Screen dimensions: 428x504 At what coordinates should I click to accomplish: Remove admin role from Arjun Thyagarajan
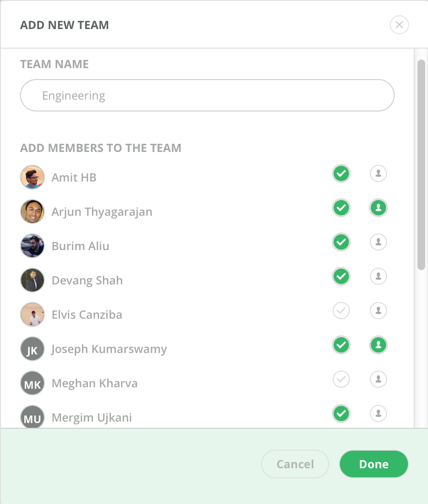378,208
